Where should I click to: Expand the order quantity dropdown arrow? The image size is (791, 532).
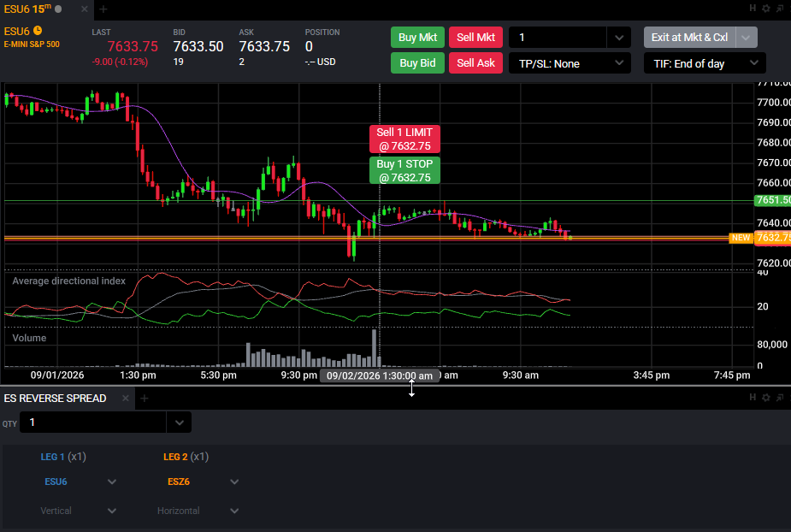click(x=619, y=38)
